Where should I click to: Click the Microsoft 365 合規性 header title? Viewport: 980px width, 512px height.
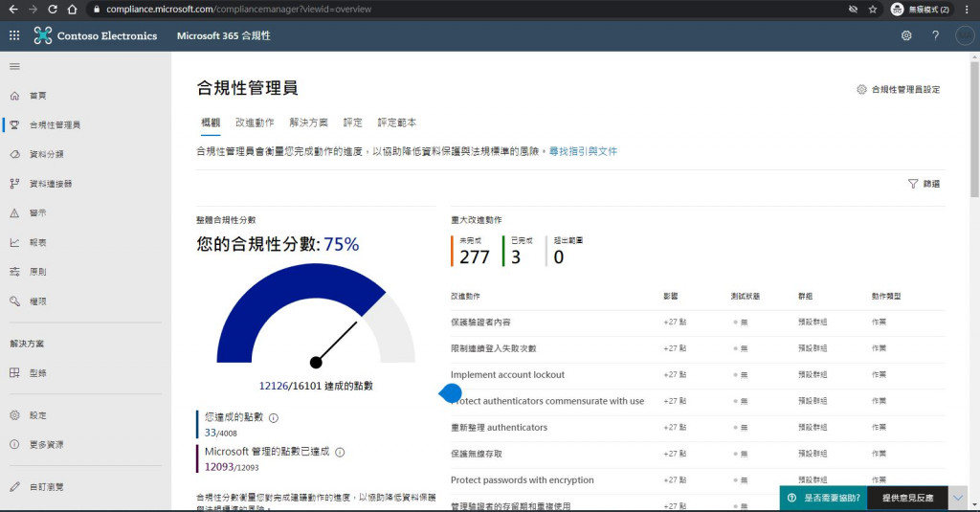click(224, 35)
